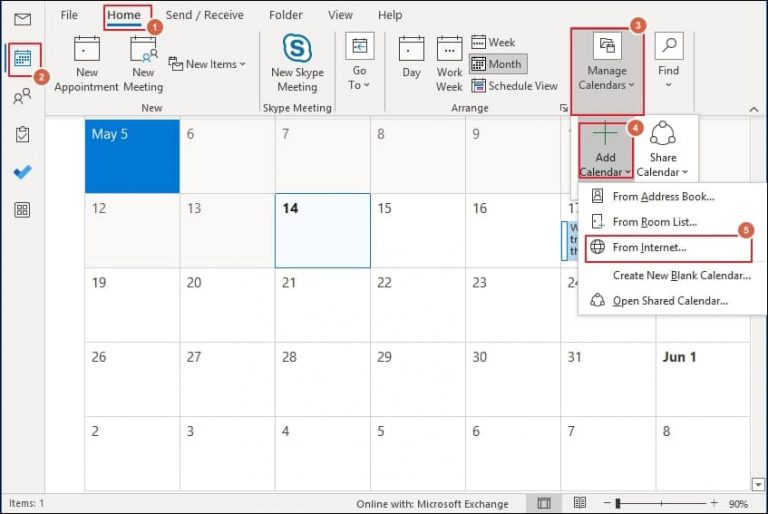Choose Open Shared Calendar option

pyautogui.click(x=672, y=301)
